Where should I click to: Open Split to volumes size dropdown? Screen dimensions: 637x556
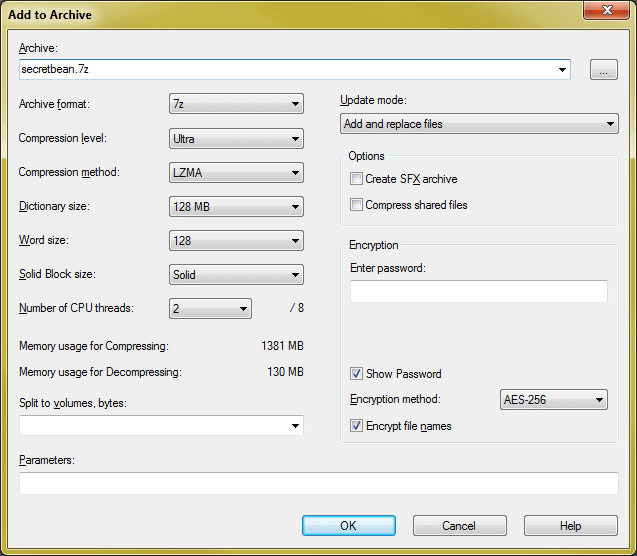pos(295,426)
